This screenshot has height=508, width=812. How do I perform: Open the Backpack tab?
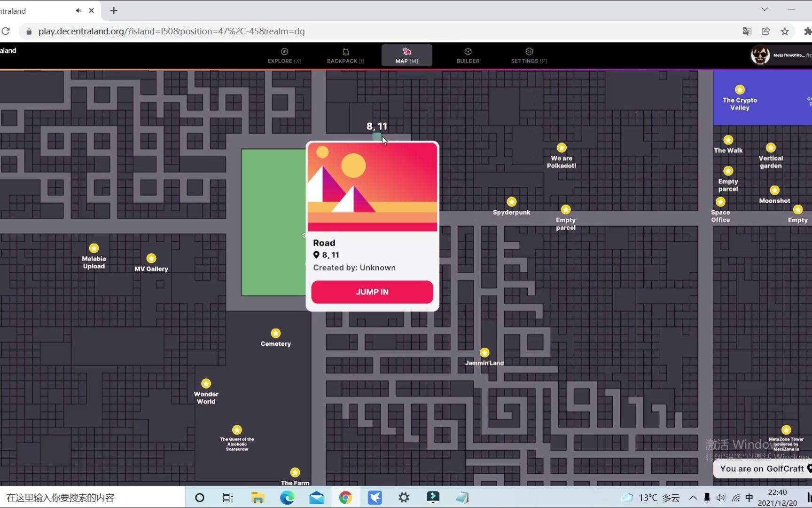pos(345,56)
